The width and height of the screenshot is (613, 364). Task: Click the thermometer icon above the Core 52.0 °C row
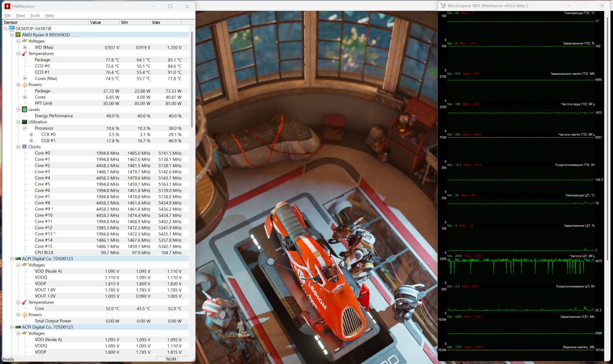pos(25,302)
